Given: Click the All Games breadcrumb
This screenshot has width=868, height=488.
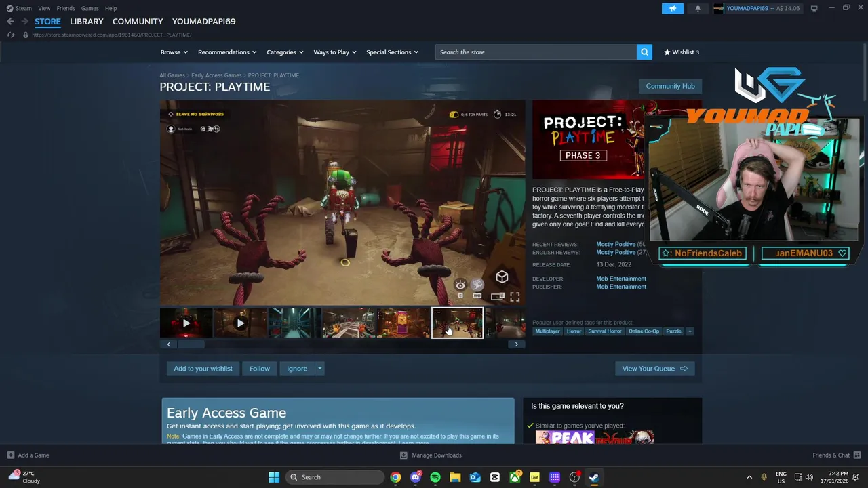Looking at the screenshot, I should click(172, 75).
